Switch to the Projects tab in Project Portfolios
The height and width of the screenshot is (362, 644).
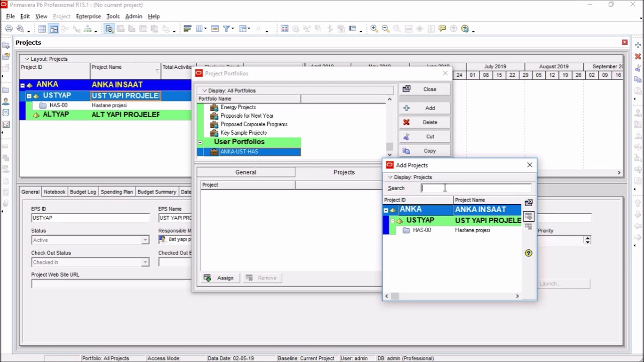coord(344,172)
